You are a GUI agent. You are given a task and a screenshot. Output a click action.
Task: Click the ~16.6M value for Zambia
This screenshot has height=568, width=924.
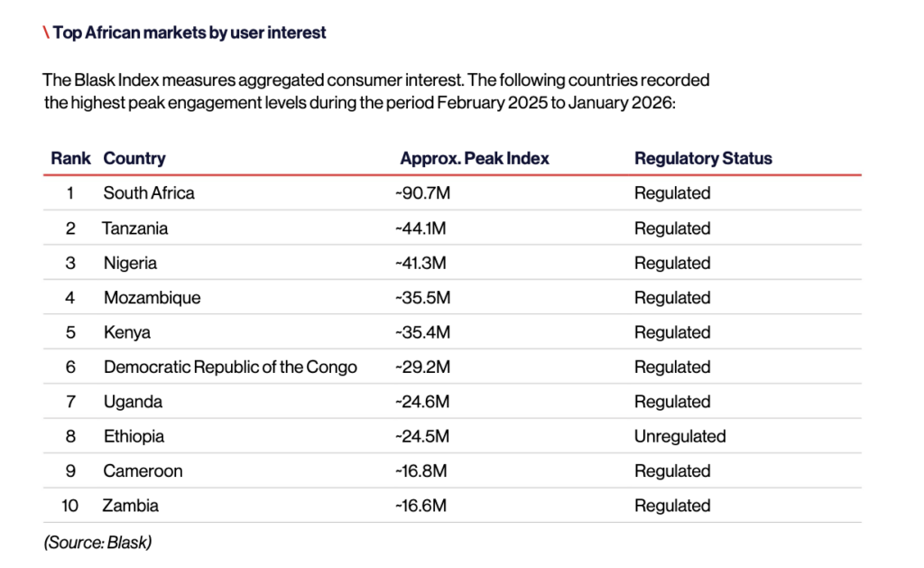(x=420, y=506)
